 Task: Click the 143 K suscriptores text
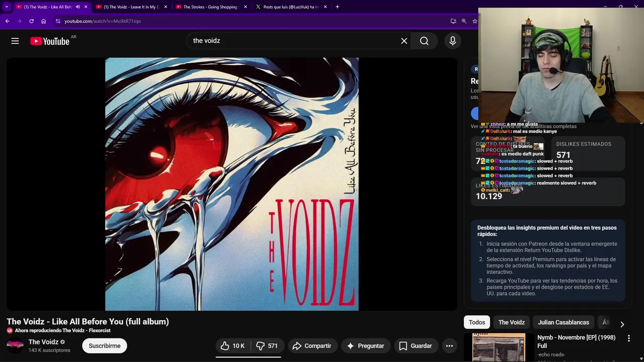pos(49,350)
